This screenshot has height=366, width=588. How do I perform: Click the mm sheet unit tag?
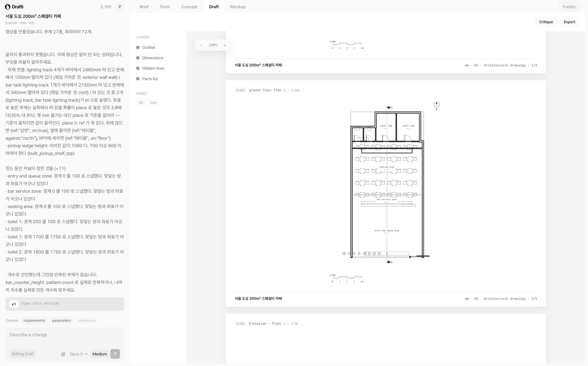(153, 103)
